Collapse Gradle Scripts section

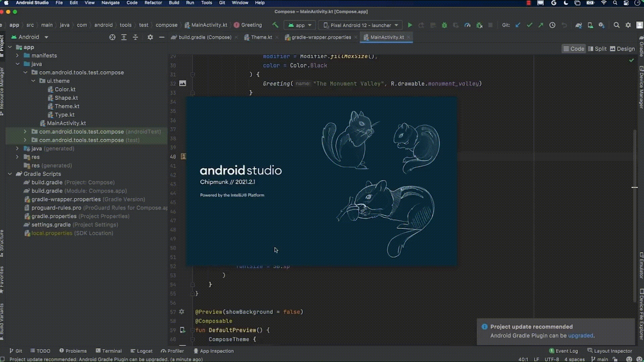click(x=10, y=174)
